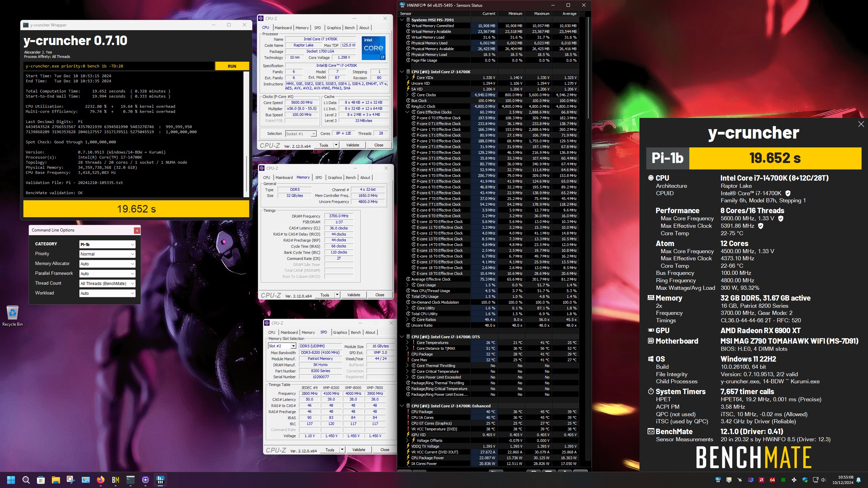Viewport: 868px width, 488px height.
Task: Click the red 64 tray icon
Action: (772, 480)
